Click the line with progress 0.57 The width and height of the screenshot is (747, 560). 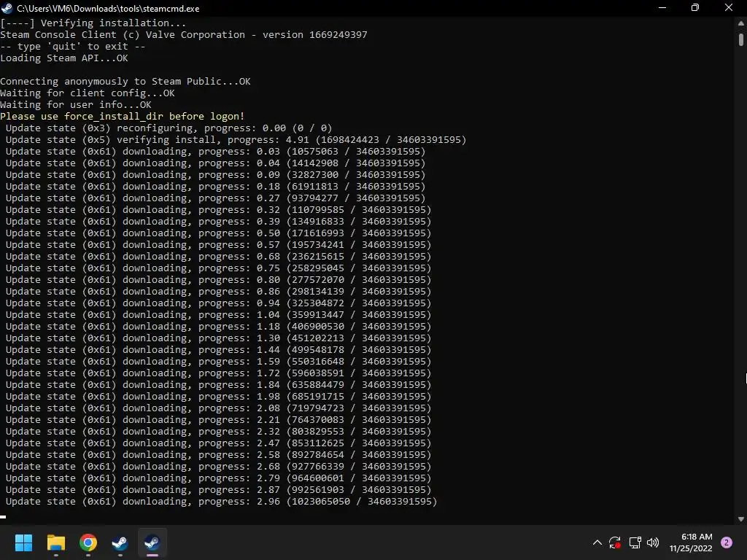click(218, 245)
